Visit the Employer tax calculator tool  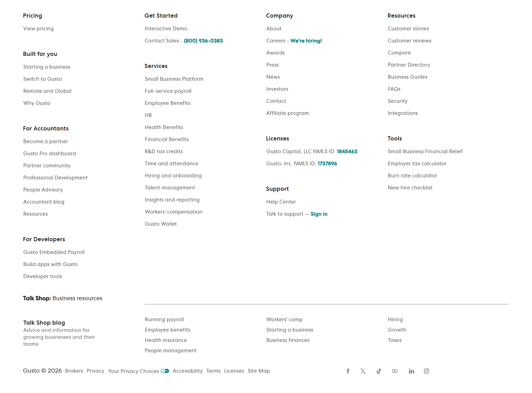(x=417, y=164)
